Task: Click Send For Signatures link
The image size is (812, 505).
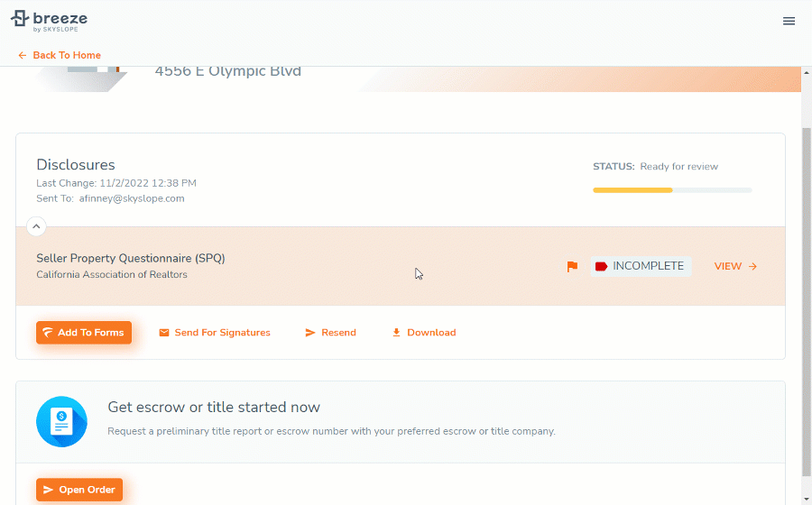Action: pos(222,333)
